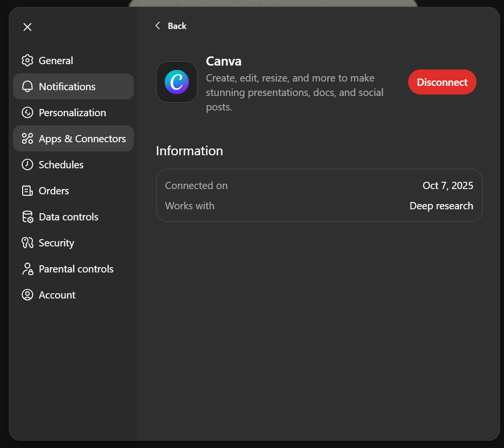504x448 pixels.
Task: Click the Security keys icon
Action: pyautogui.click(x=27, y=243)
